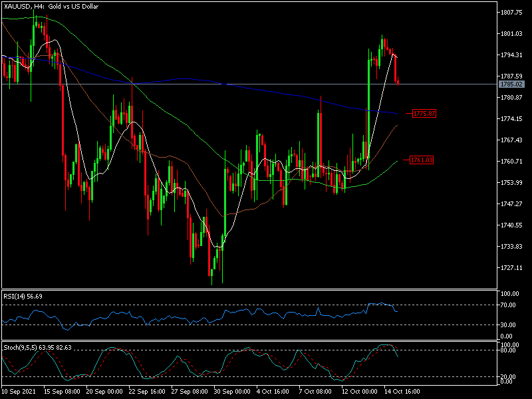This screenshot has height=399, width=532.
Task: Click the 12 Oct 00:00 time label
Action: (x=360, y=392)
